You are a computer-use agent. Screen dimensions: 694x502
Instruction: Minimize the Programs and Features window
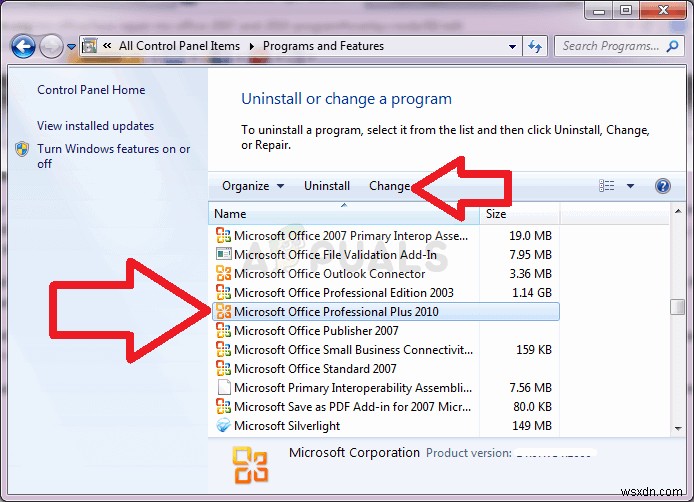598,10
